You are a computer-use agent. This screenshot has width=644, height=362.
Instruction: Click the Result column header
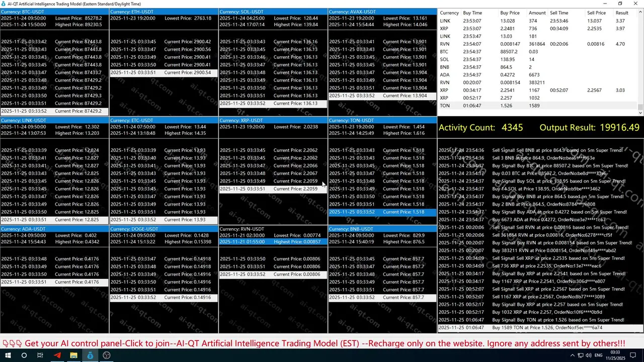pyautogui.click(x=622, y=13)
